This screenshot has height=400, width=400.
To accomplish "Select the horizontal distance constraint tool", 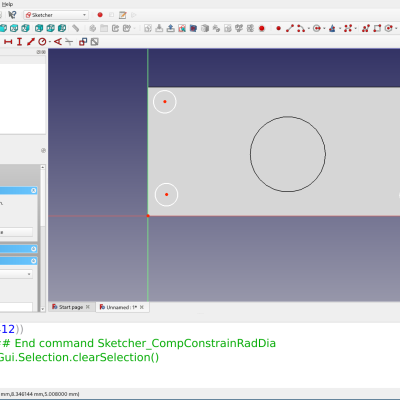I will [8, 42].
